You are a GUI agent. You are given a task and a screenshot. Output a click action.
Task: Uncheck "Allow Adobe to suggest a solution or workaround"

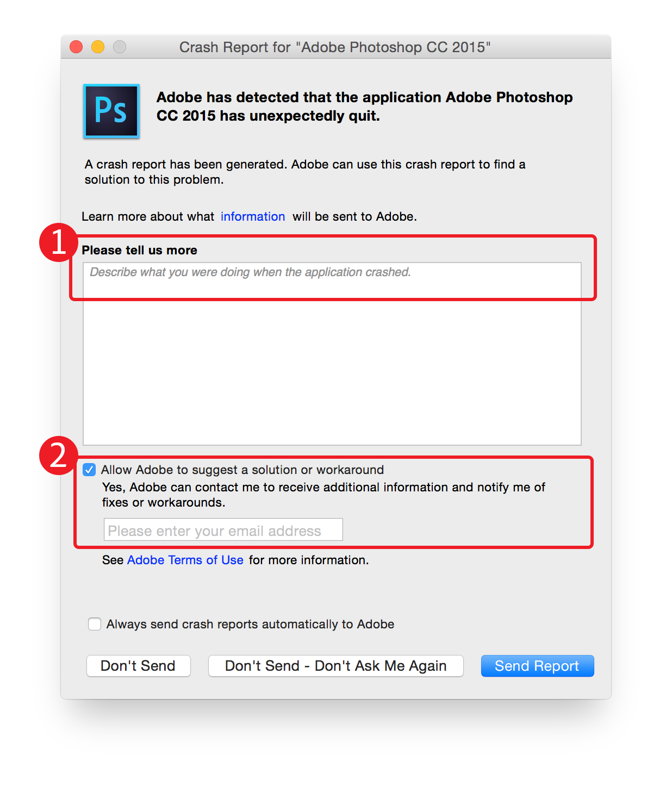(x=89, y=470)
